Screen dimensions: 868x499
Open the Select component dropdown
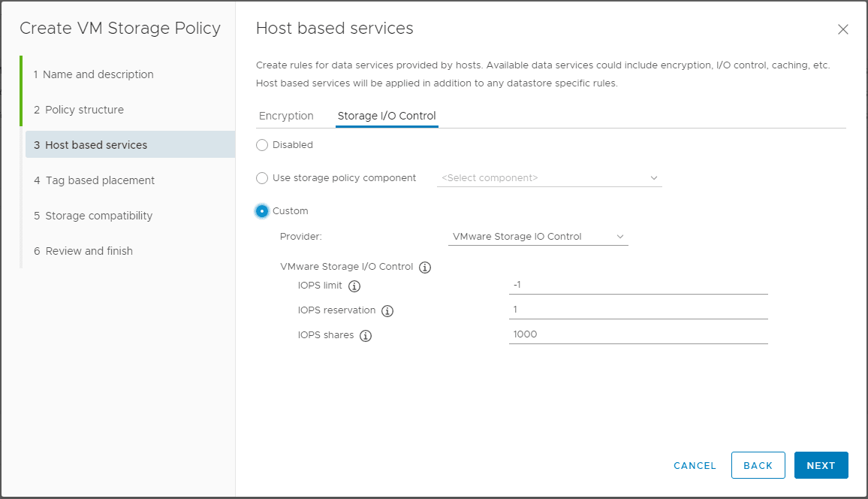pyautogui.click(x=549, y=178)
